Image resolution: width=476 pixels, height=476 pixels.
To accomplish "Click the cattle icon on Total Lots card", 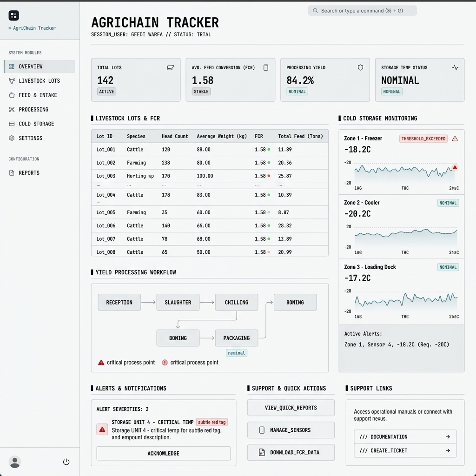I will (171, 67).
